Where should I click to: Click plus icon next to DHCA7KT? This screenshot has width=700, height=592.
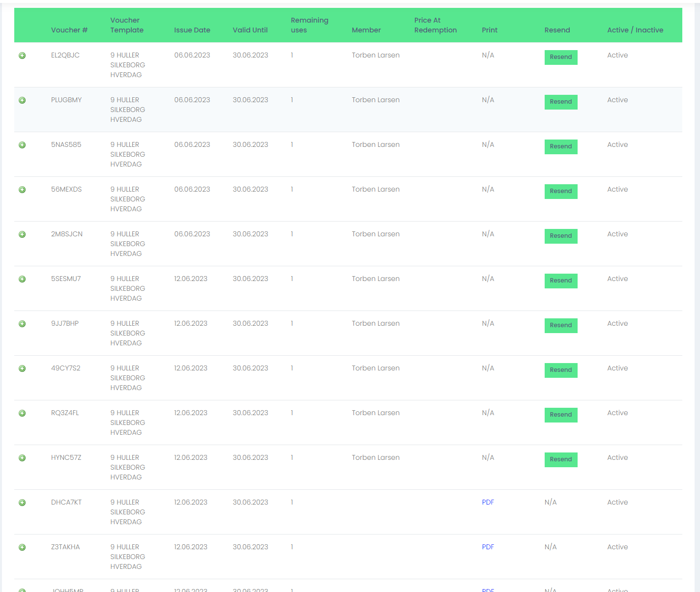coord(22,503)
